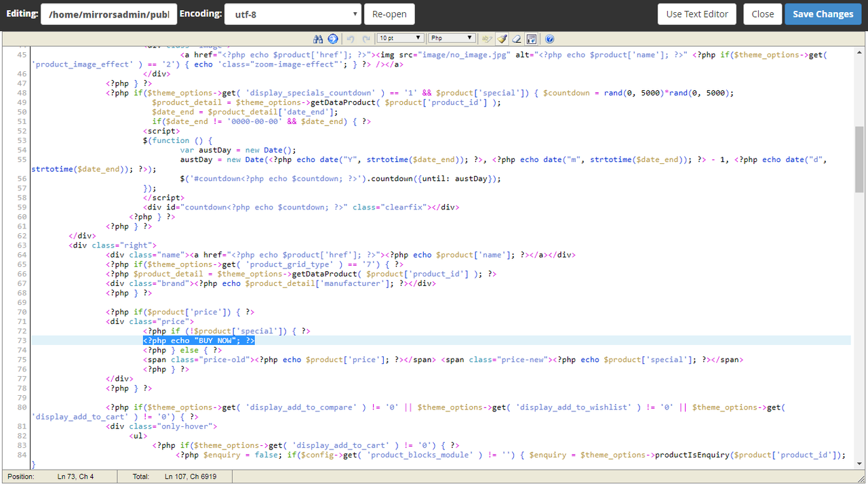Click the go to line arrow icon
This screenshot has width=868, height=488.
[x=332, y=39]
